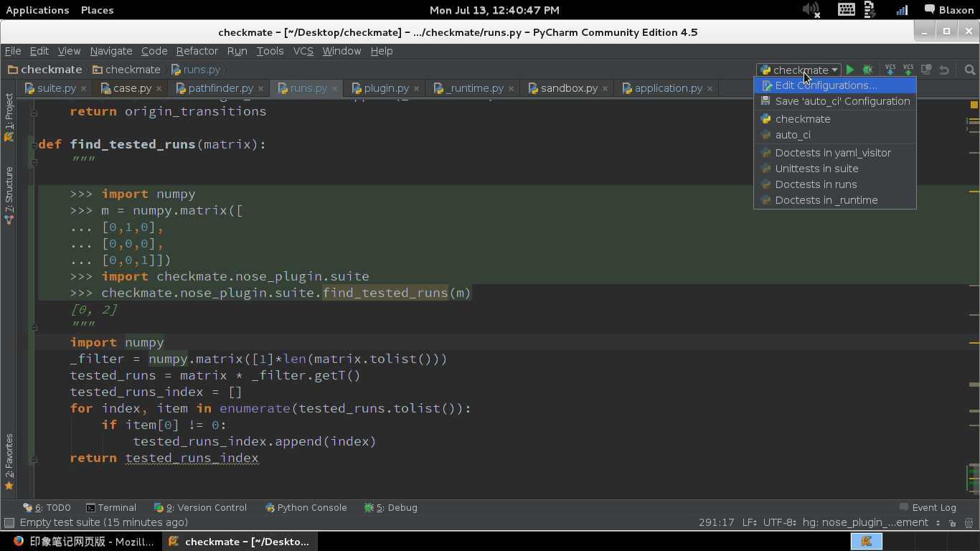Viewport: 980px width, 551px height.
Task: Click the VCS commit changes icon
Action: 908,70
